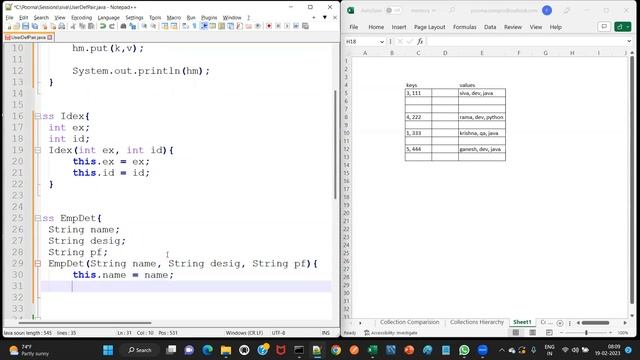The height and width of the screenshot is (360, 640).
Task: Open Windows Start menu
Action: pyautogui.click(x=108, y=350)
